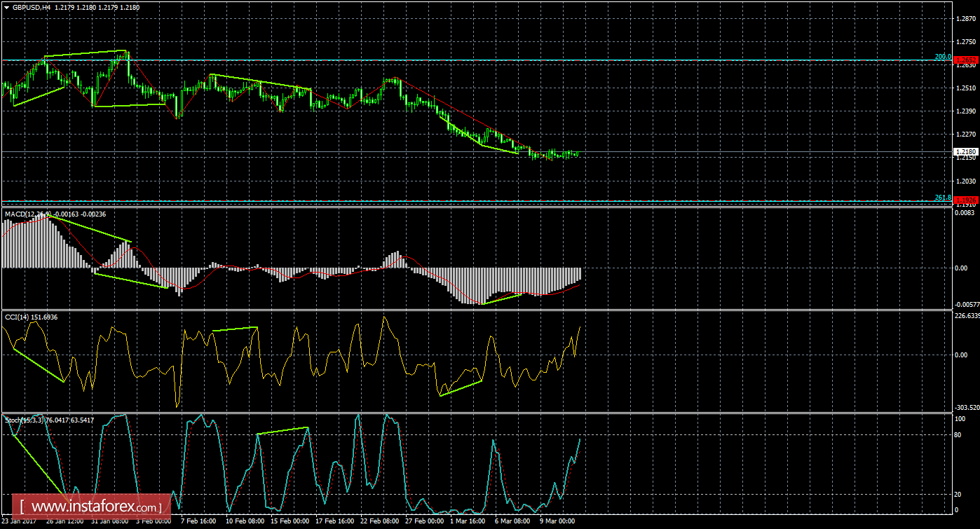This screenshot has width=980, height=529.
Task: Click the GBPUSD,H4 chart title text
Action: click(32, 6)
